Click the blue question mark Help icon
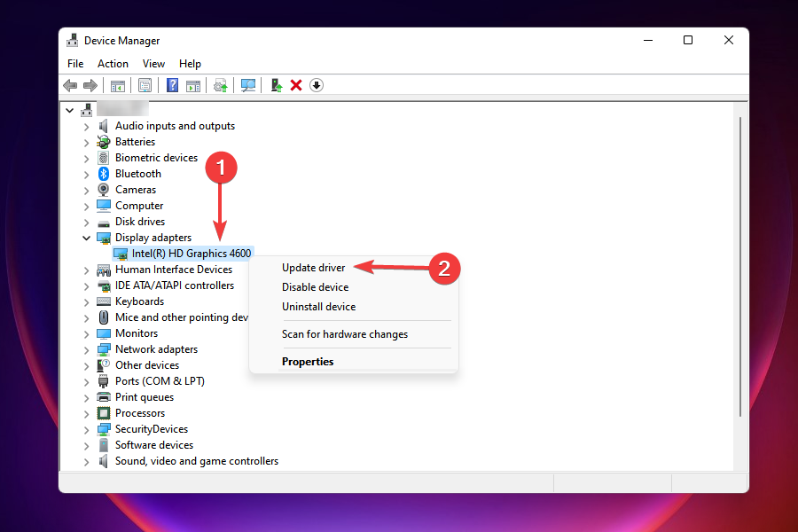798x532 pixels. point(173,85)
